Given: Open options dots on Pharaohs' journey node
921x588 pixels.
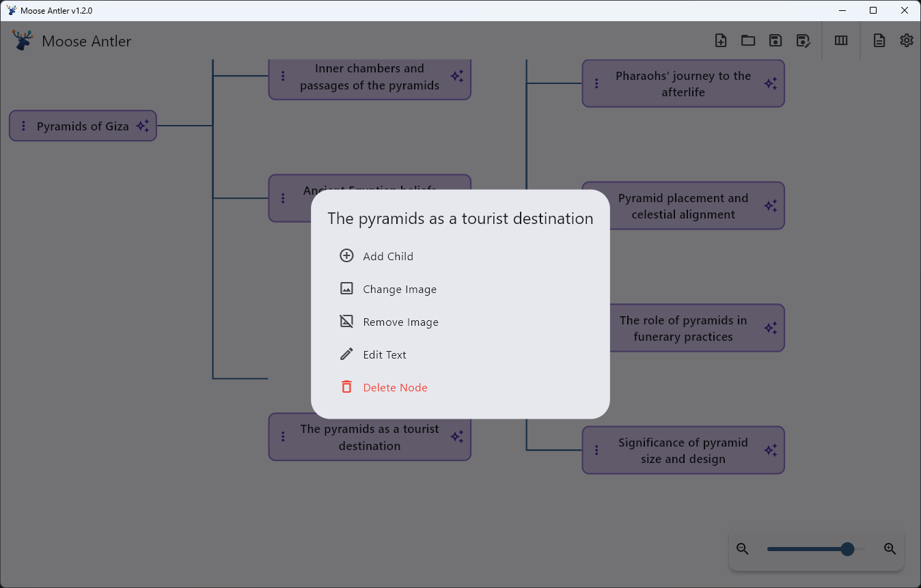Looking at the screenshot, I should click(x=596, y=83).
